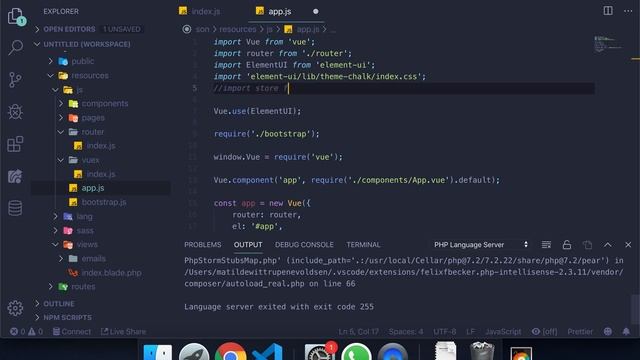Open the Explorer view in activity bar

point(16,17)
